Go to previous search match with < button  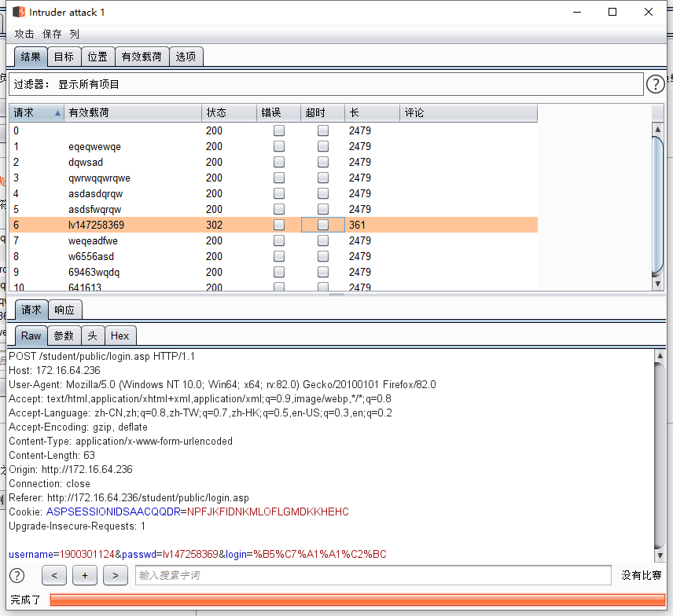54,575
